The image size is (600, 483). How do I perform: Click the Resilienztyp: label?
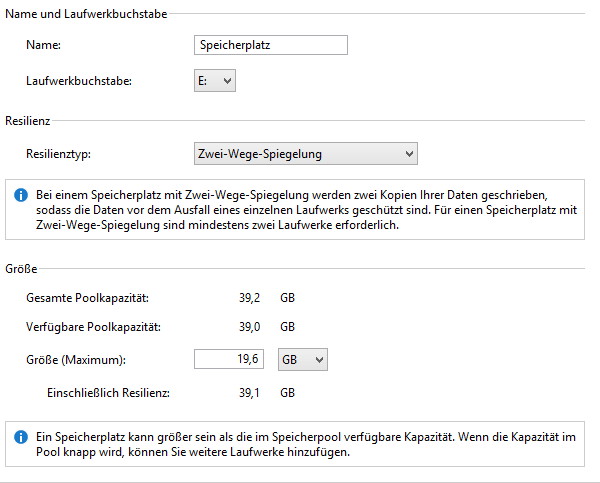[x=59, y=154]
